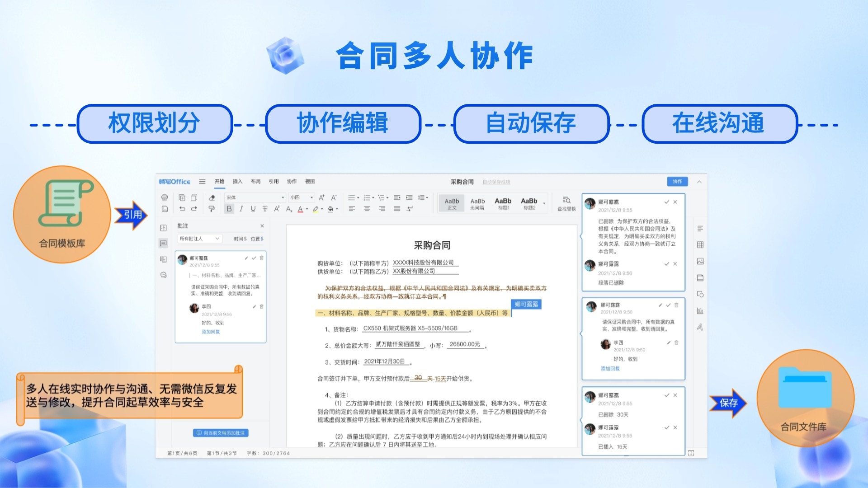Toggle bold formatting
This screenshot has height=488, width=868.
pyautogui.click(x=229, y=209)
